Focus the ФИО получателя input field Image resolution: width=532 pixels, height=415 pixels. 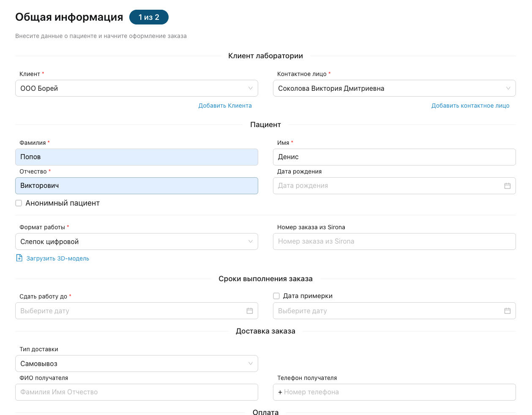(x=136, y=392)
